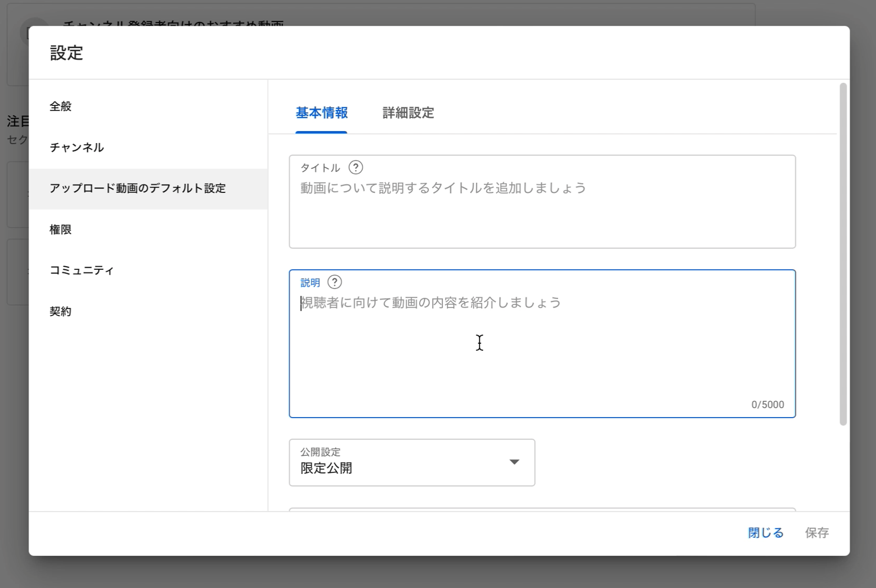
Task: Click the 0/5000 character counter
Action: click(x=768, y=404)
